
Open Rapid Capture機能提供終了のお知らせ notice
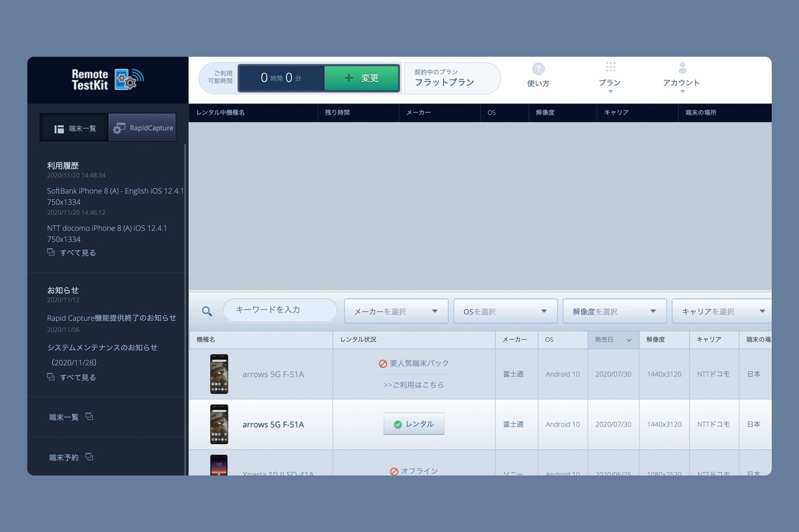pos(111,318)
